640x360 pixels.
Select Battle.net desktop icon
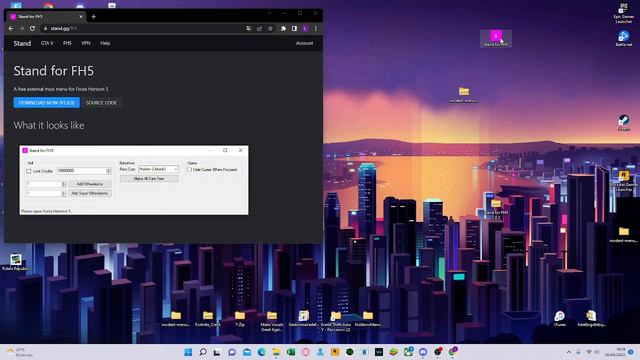pyautogui.click(x=624, y=38)
